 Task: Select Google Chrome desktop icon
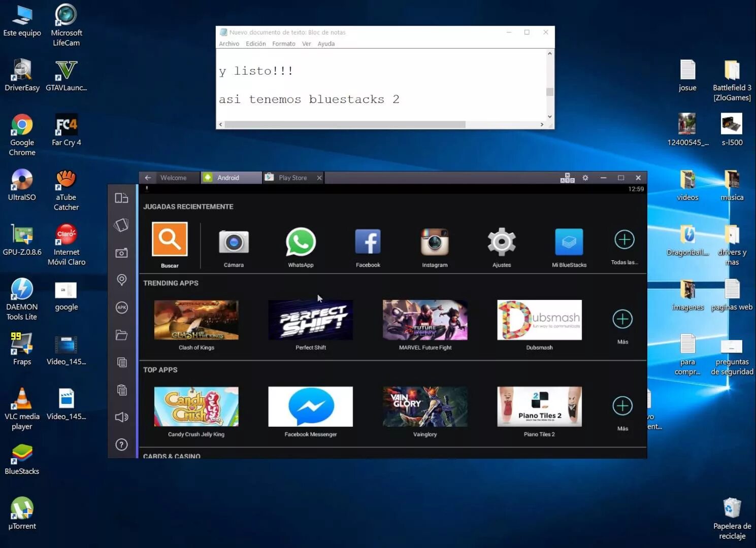(x=22, y=135)
